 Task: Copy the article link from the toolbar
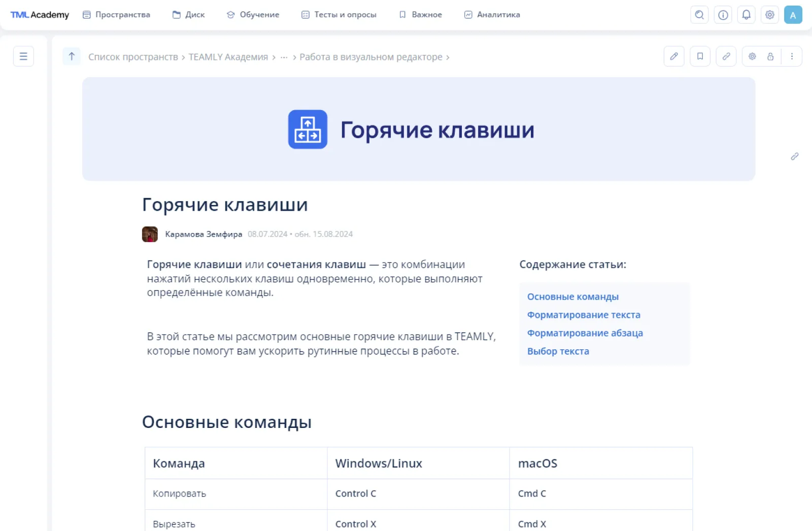click(x=726, y=56)
